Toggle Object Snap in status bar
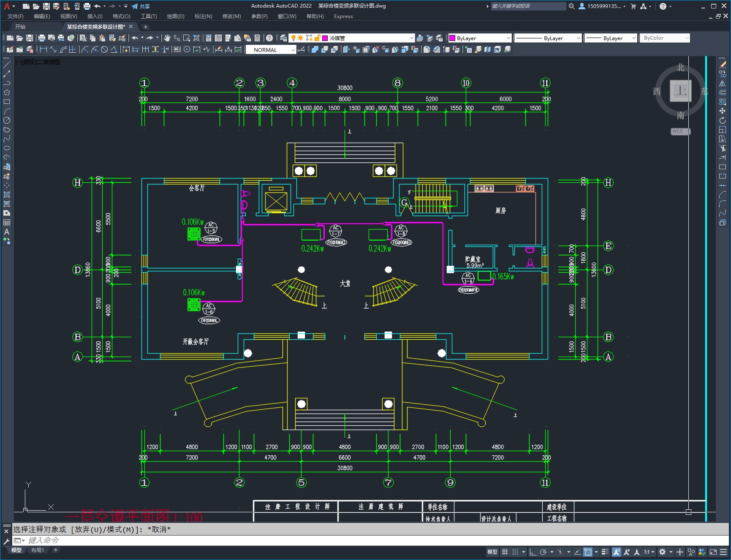The image size is (731, 560). 588,552
